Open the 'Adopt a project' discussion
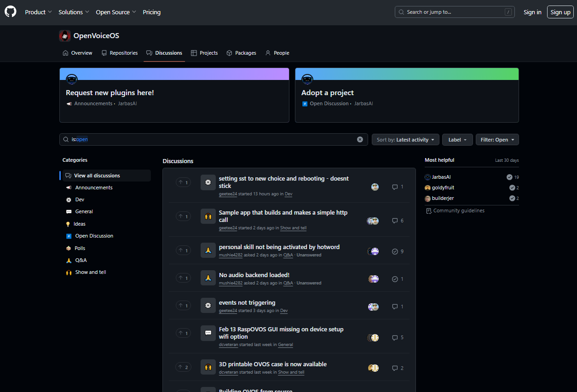The height and width of the screenshot is (392, 577). (x=328, y=93)
